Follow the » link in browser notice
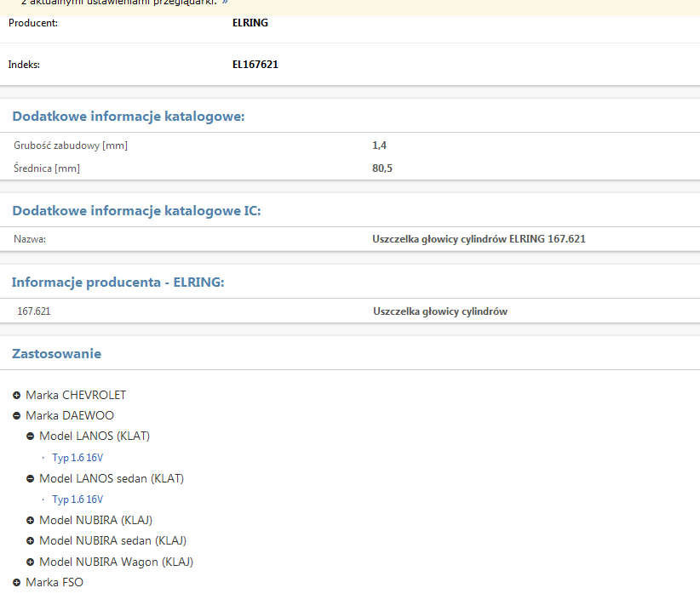Viewport: 700px width, 605px height. pyautogui.click(x=225, y=3)
